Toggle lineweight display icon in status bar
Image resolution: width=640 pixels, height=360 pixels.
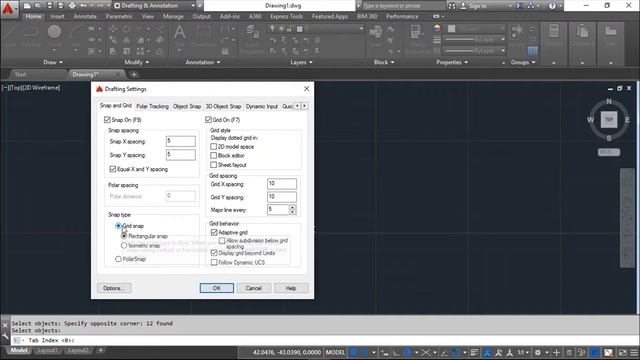pyautogui.click(x=474, y=352)
